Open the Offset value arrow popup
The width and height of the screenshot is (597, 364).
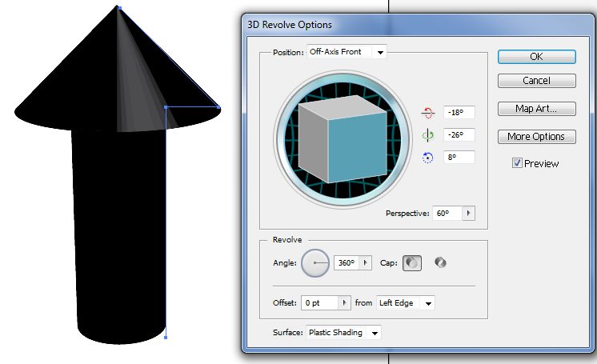pyautogui.click(x=344, y=302)
